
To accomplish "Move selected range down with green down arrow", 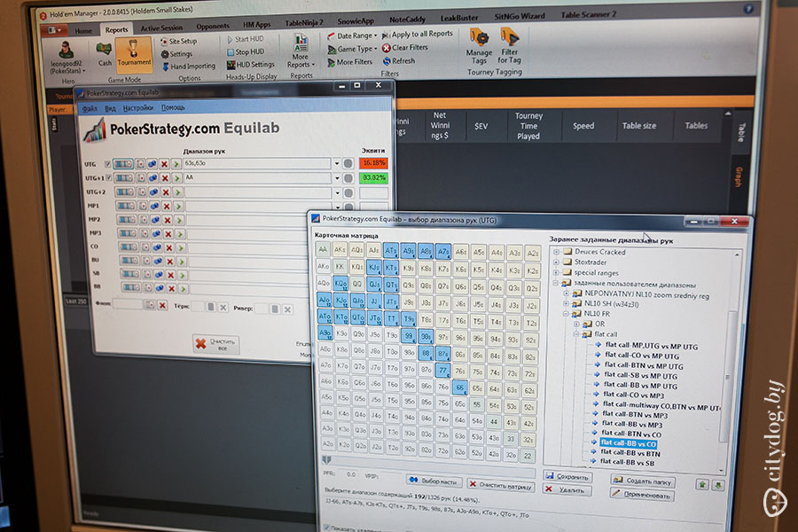I will (717, 485).
